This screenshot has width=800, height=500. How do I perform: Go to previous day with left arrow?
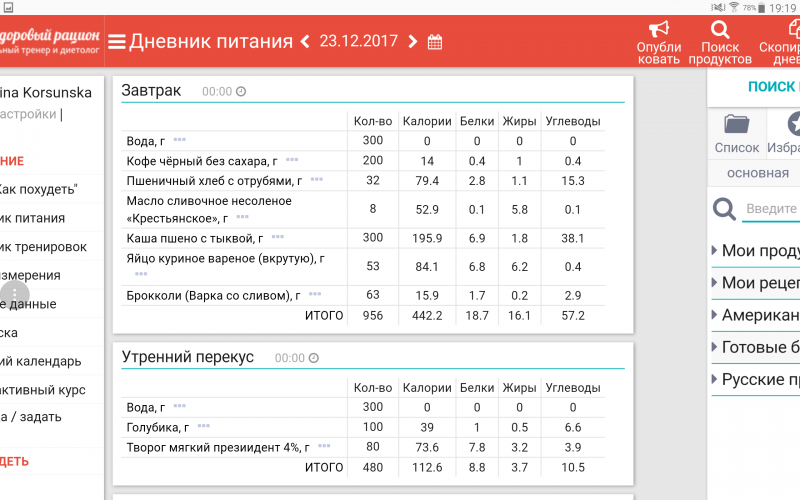tap(302, 42)
